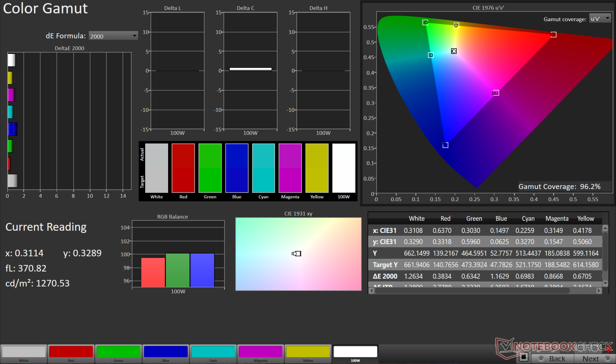Select the White swatch tab at bottom

coord(24,352)
